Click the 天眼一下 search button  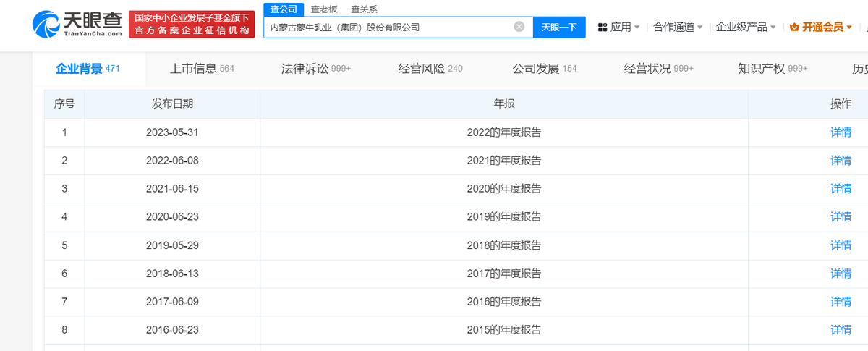[x=559, y=27]
